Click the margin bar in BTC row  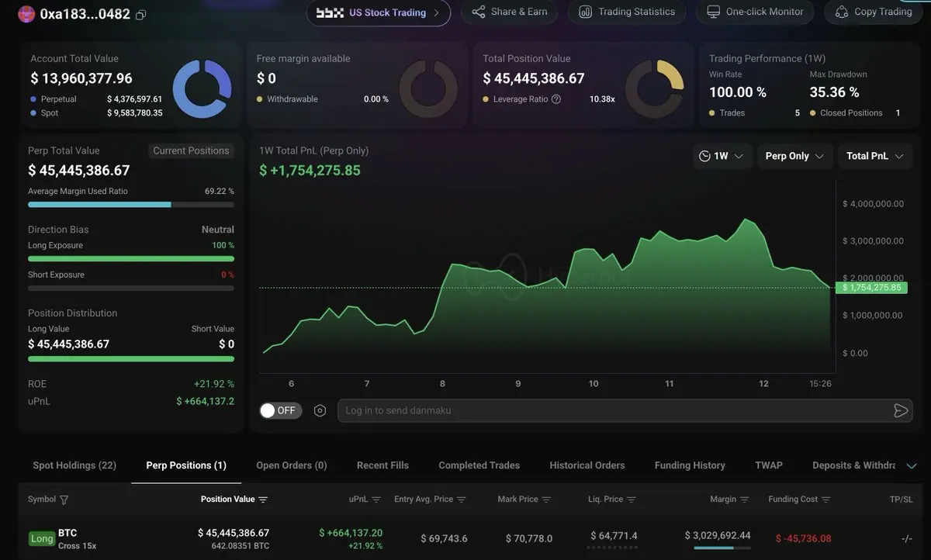pos(722,548)
